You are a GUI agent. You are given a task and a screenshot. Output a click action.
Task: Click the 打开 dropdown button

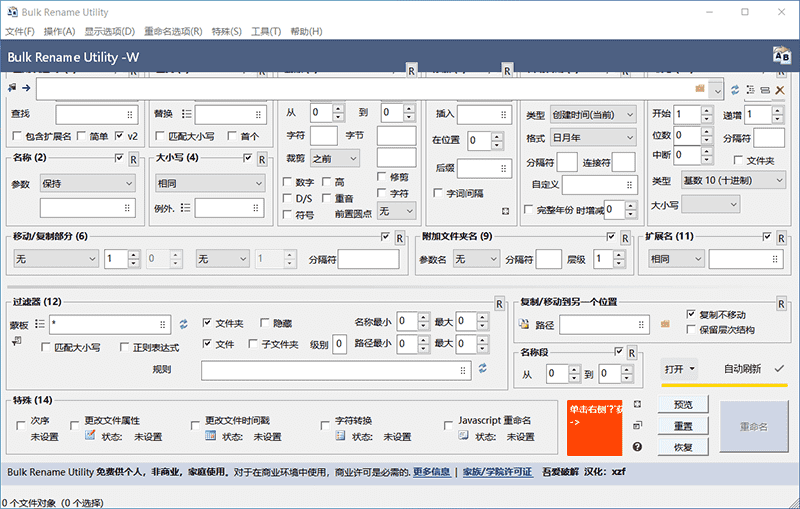click(x=680, y=369)
